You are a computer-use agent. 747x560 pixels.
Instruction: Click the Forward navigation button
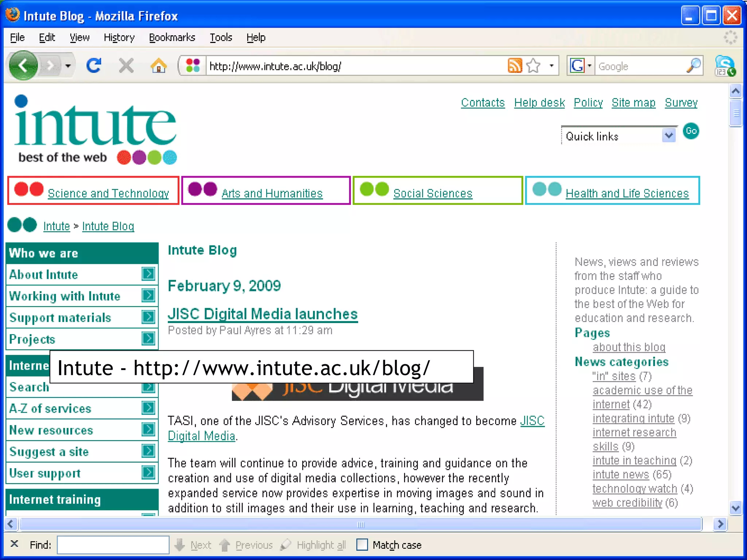[x=51, y=66]
